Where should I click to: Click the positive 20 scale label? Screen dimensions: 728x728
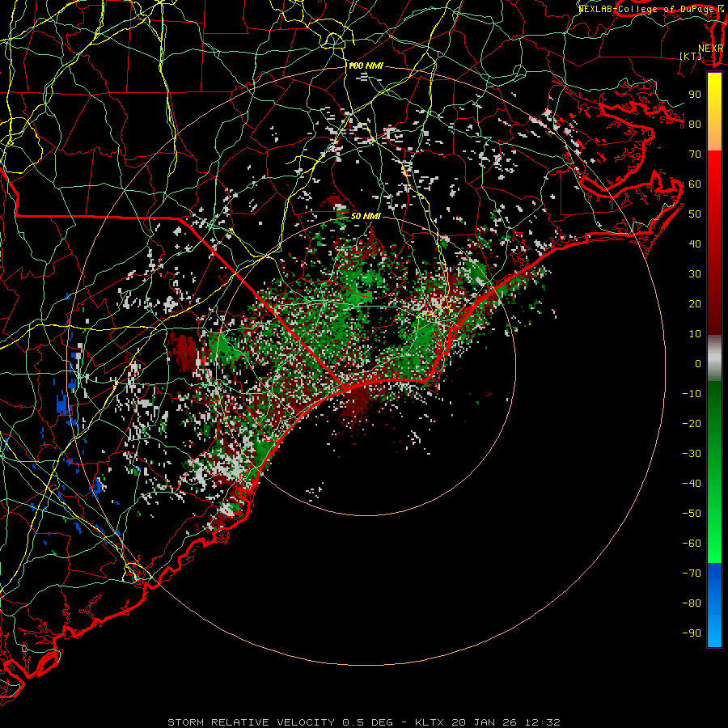[x=695, y=303]
